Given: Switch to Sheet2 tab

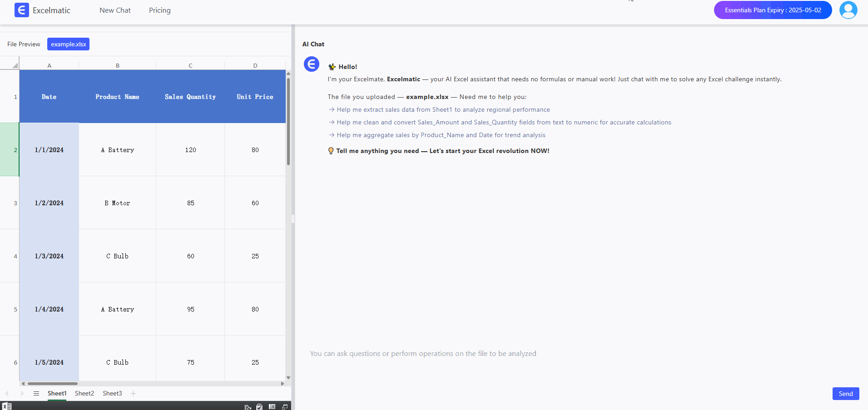Looking at the screenshot, I should 84,393.
